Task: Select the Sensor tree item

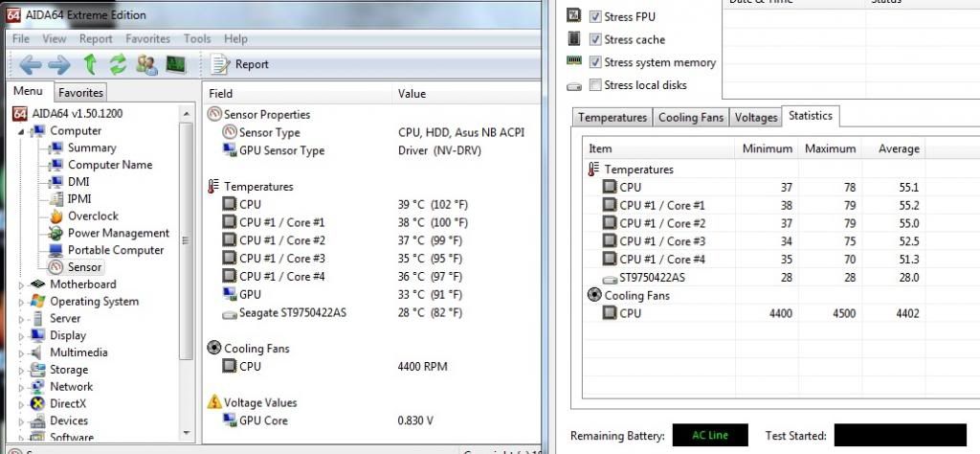Action: (84, 267)
